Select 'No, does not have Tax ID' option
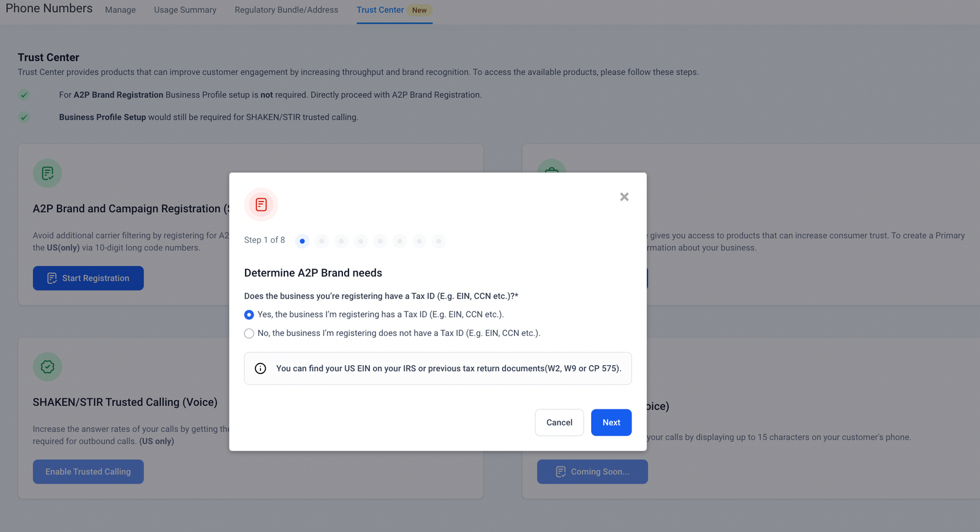The width and height of the screenshot is (980, 532). coord(249,333)
